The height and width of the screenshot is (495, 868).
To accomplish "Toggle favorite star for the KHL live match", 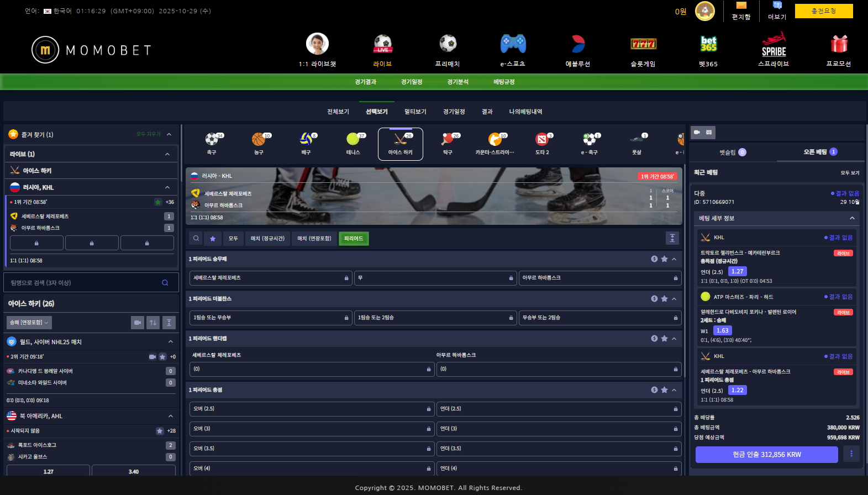I will point(158,202).
